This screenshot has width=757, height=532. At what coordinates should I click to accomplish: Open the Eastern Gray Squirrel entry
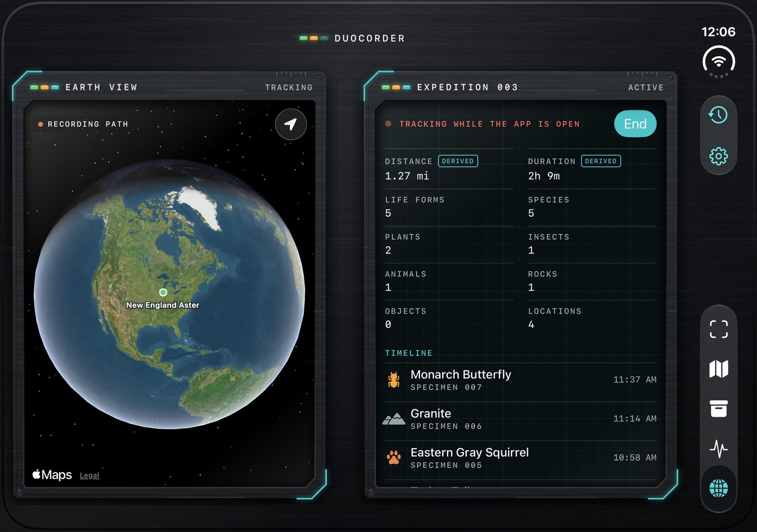520,458
